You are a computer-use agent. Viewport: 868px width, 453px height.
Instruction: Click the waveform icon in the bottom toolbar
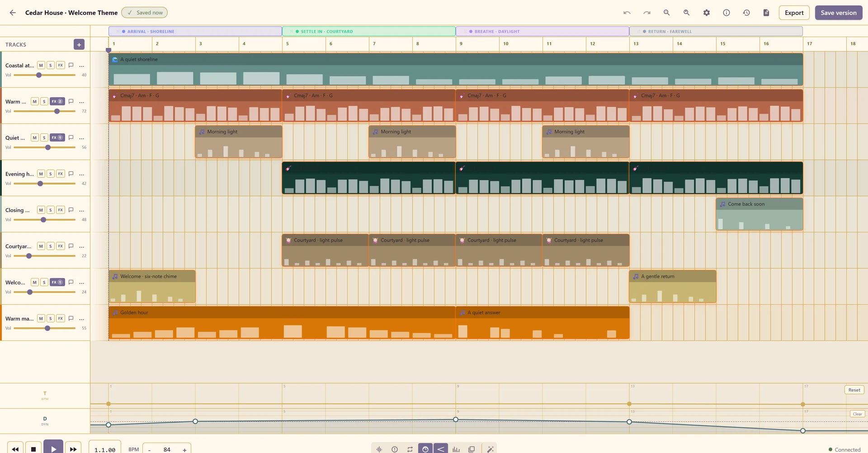coord(379,449)
